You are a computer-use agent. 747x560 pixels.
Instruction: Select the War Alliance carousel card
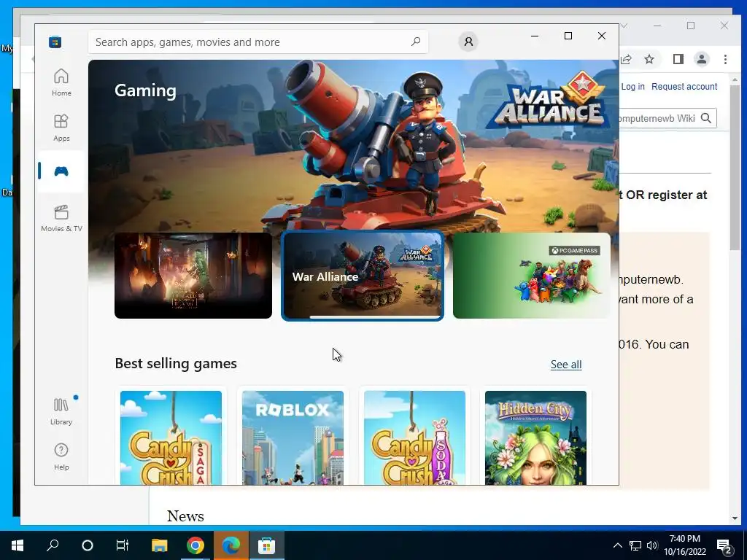[x=363, y=276]
